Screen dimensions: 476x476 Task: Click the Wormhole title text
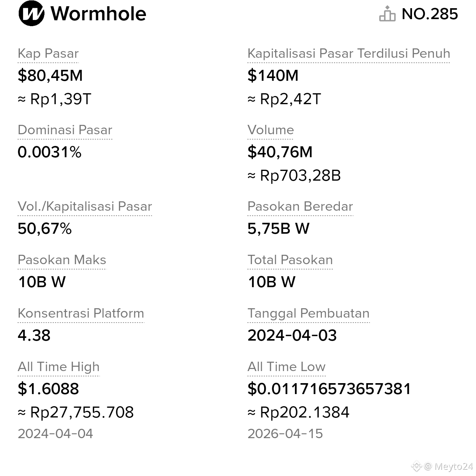click(x=98, y=14)
